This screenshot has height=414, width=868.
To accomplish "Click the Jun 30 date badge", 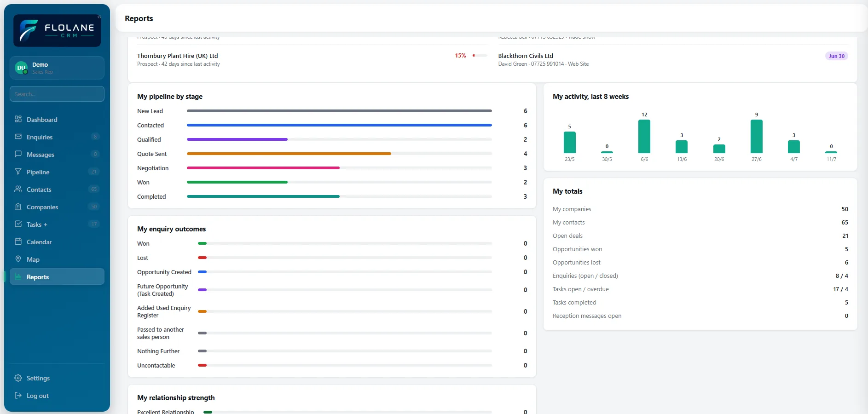I will (836, 56).
